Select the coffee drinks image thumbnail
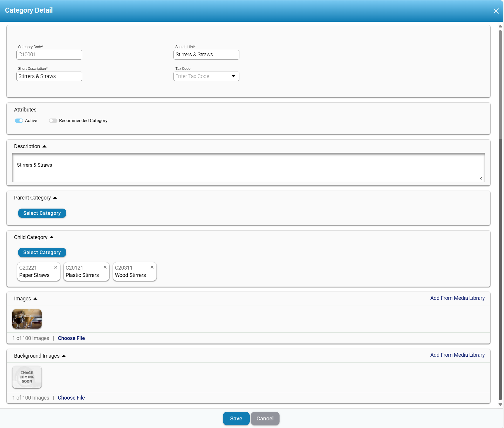Screen dimensions: 504x428 [27, 319]
